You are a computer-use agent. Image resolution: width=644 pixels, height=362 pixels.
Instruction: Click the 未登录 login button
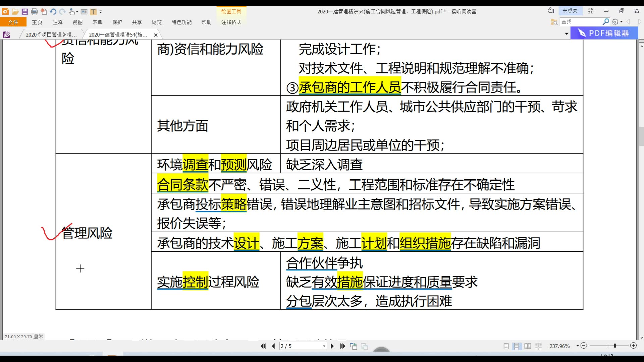tap(570, 11)
